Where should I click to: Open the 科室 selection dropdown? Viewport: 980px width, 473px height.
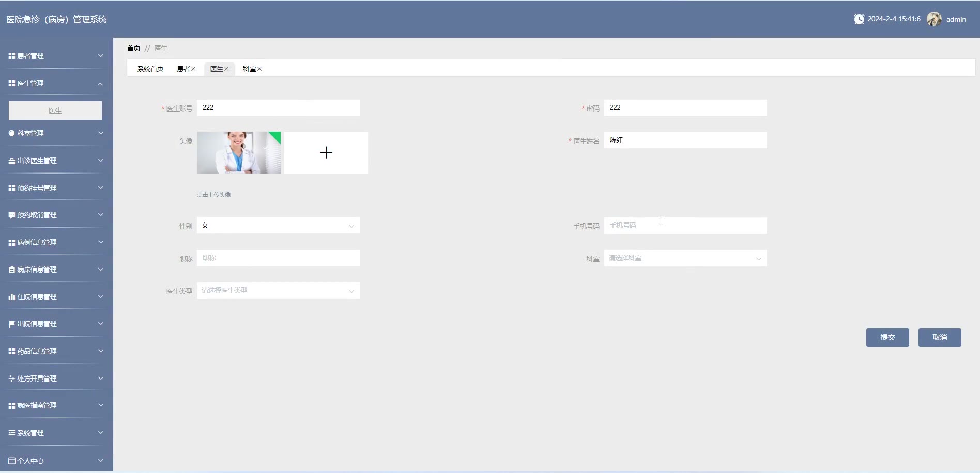685,258
